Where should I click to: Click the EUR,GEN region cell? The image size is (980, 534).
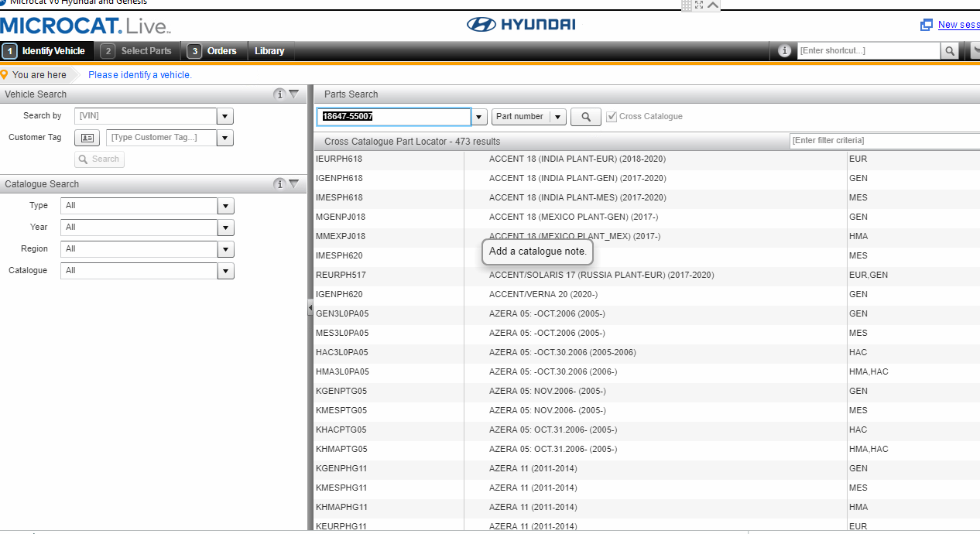coord(869,276)
